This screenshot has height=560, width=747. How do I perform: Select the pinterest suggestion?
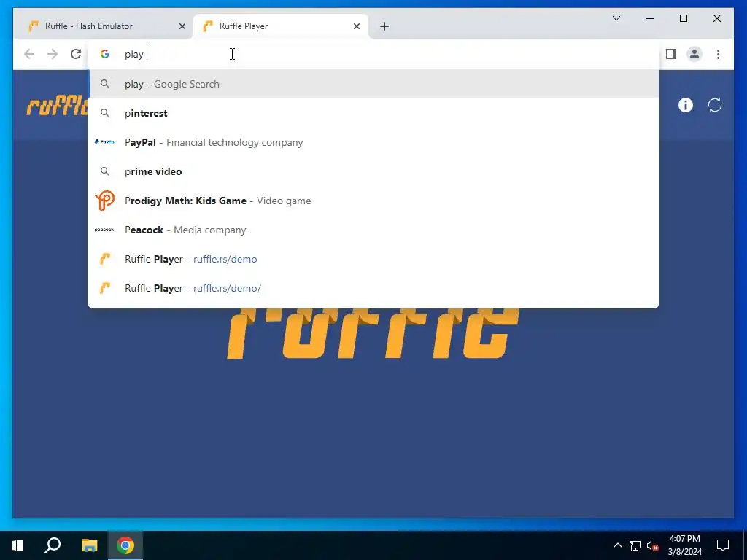pos(373,113)
